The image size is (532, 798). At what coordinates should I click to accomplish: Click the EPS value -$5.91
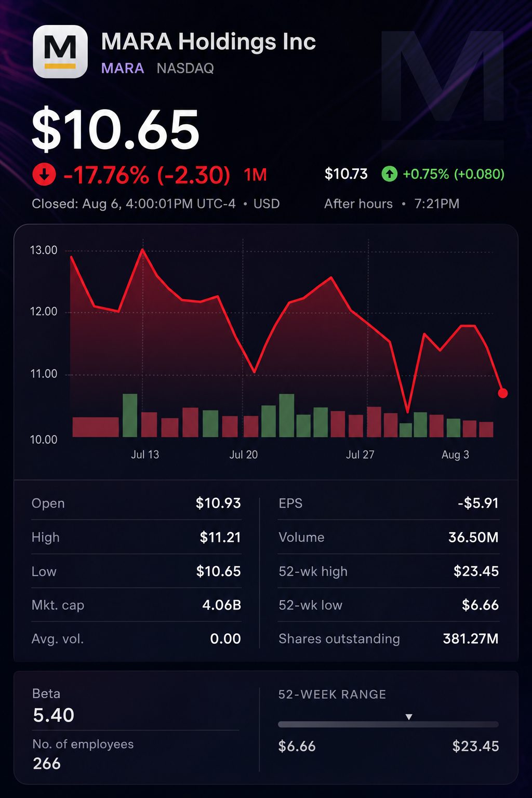pyautogui.click(x=478, y=503)
